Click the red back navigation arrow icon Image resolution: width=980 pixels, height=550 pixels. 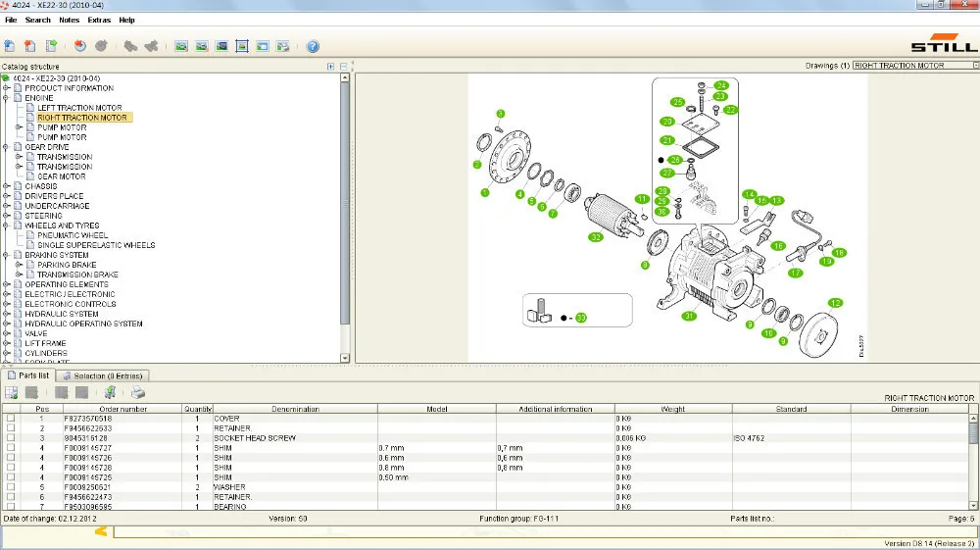[80, 46]
